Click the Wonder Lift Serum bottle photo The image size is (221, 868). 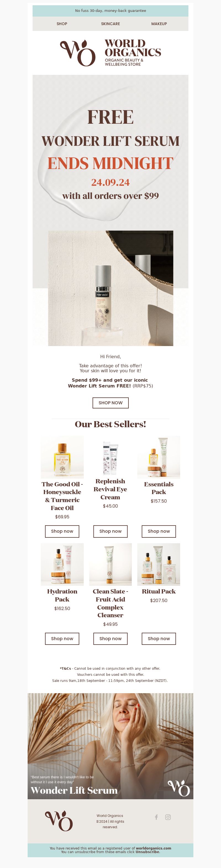[x=110, y=288]
